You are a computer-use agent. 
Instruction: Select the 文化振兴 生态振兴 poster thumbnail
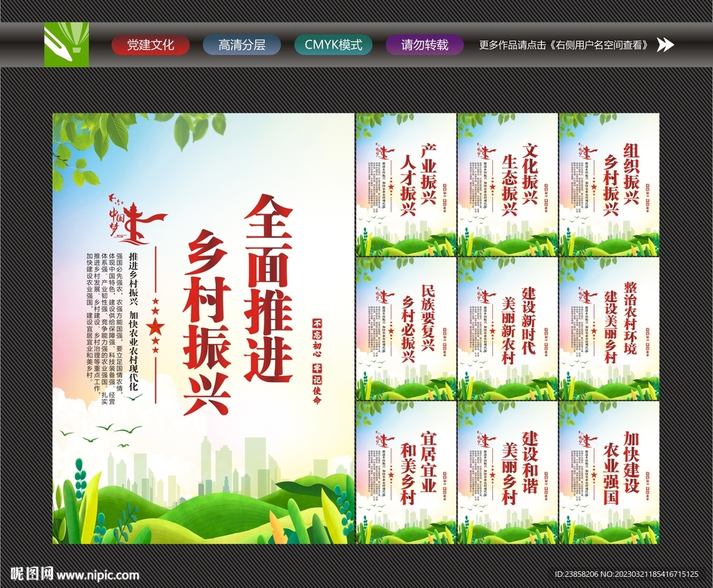(x=508, y=184)
